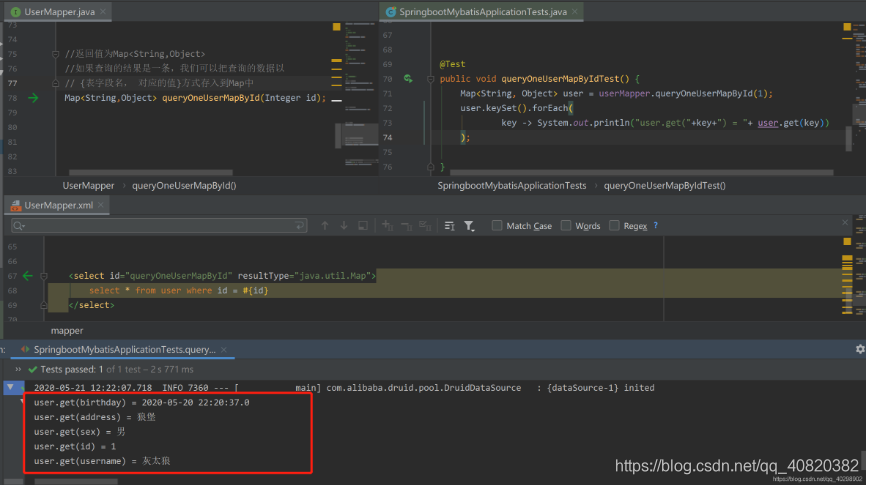Click UserMapper breadcrumb
The image size is (869, 485).
click(88, 186)
